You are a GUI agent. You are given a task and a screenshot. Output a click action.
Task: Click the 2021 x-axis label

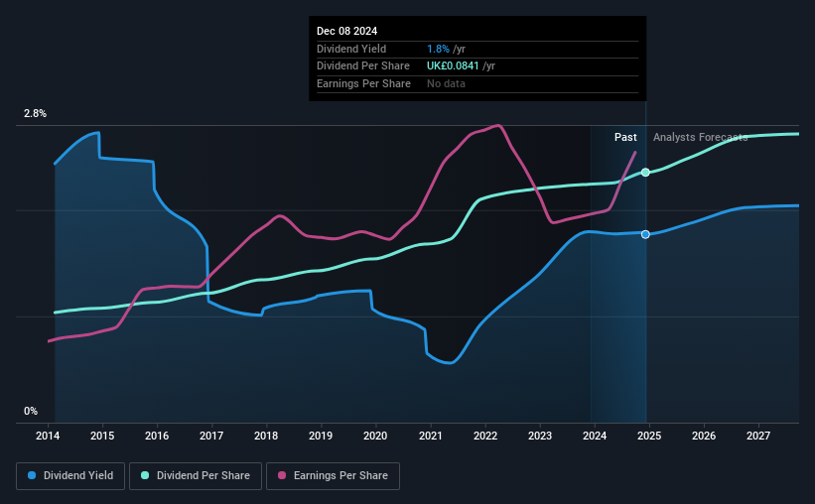click(431, 436)
